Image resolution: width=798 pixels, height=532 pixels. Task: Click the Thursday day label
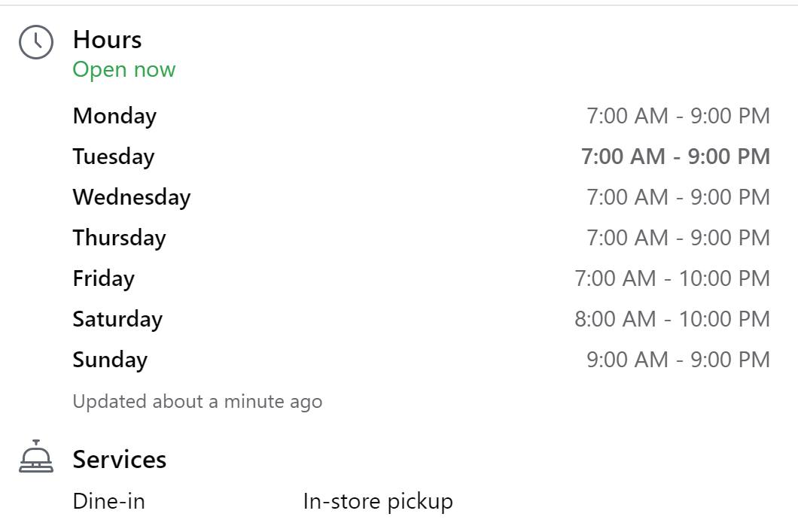click(119, 238)
